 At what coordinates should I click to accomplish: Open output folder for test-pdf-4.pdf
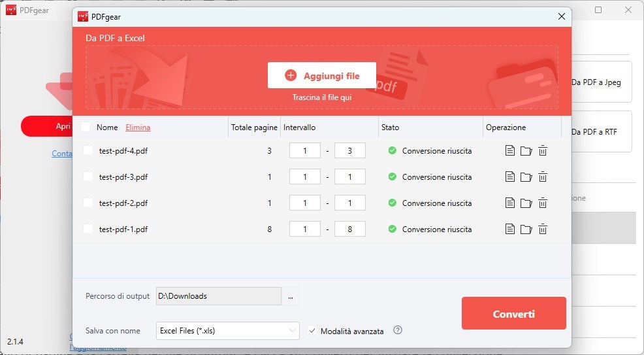526,151
